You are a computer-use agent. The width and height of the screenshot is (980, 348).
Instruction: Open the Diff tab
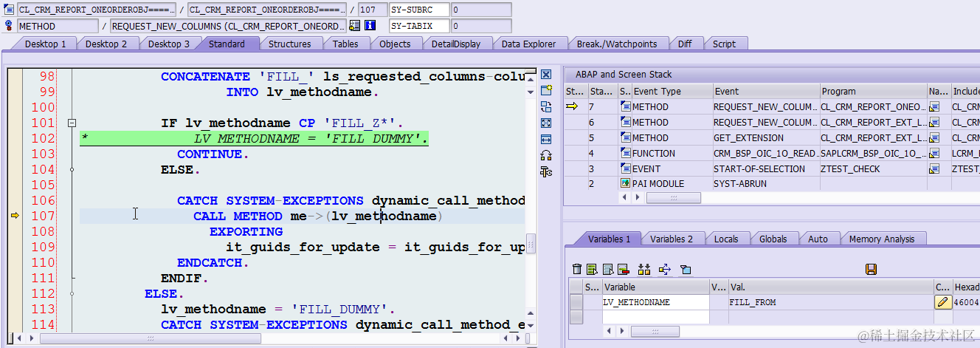click(x=685, y=44)
